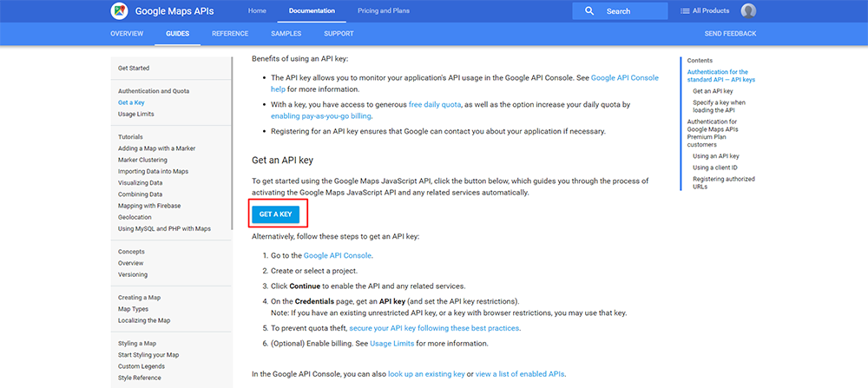The height and width of the screenshot is (388, 868).
Task: Follow the Usage Limits link in step 6
Action: [x=392, y=343]
